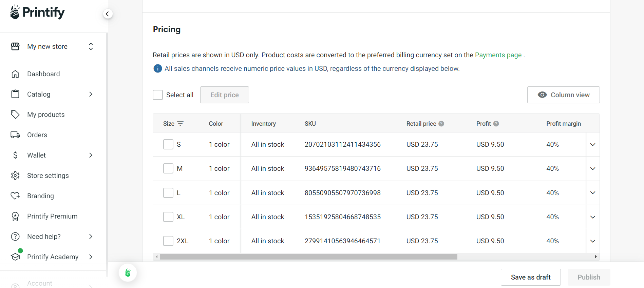
Task: Expand the size XL row details
Action: click(x=593, y=217)
